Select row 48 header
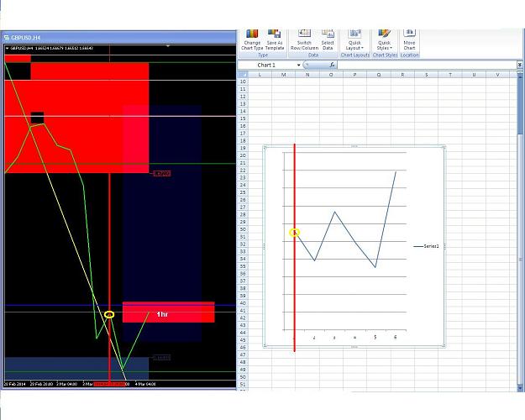This screenshot has height=420, width=525. 243,362
